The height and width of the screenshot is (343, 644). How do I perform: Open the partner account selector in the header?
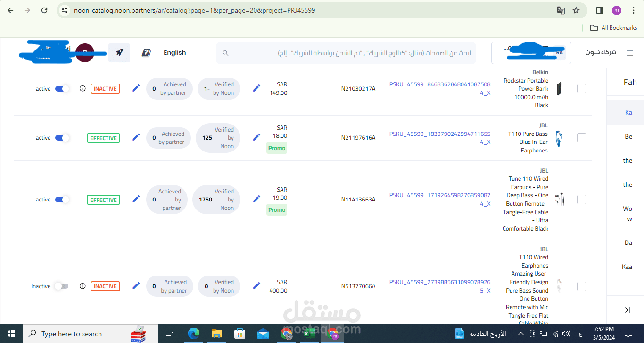(531, 53)
